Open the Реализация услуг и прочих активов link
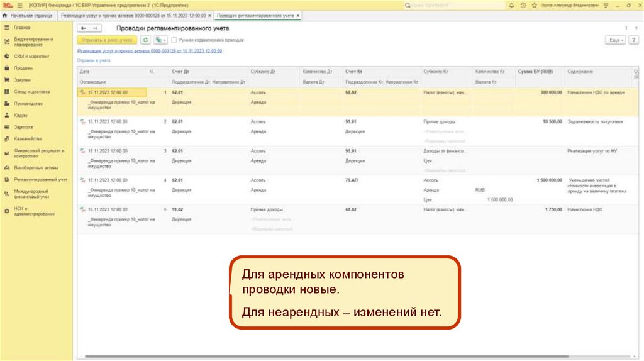 (149, 51)
